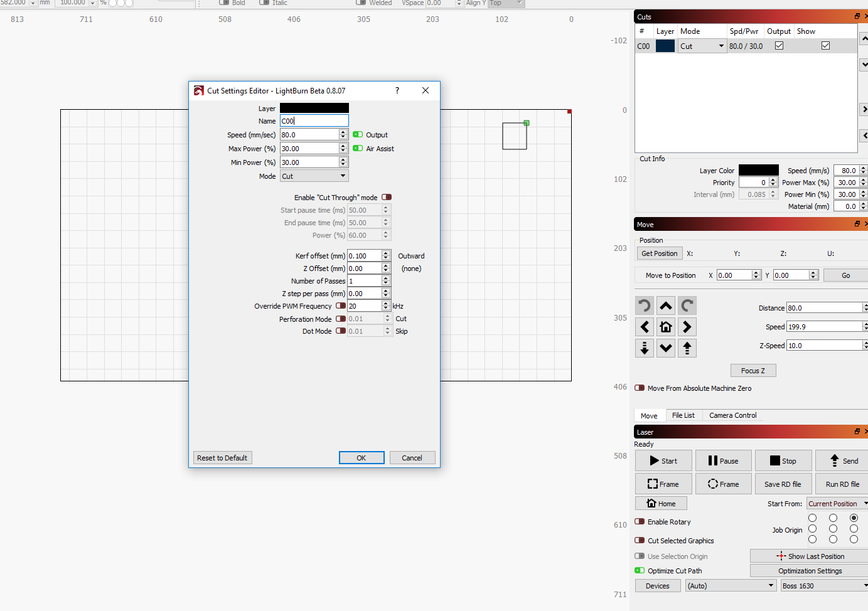Toggle the Air Assist switch
This screenshot has width=868, height=611.
pos(358,149)
